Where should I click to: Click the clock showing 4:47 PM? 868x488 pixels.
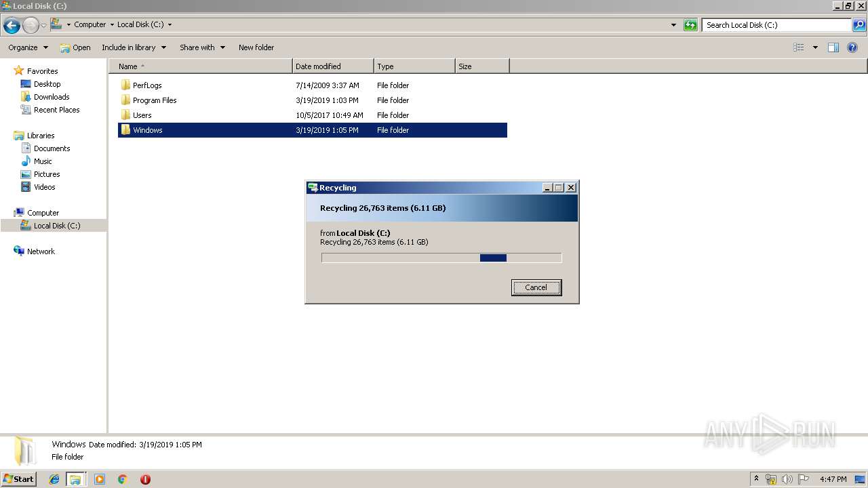[833, 479]
